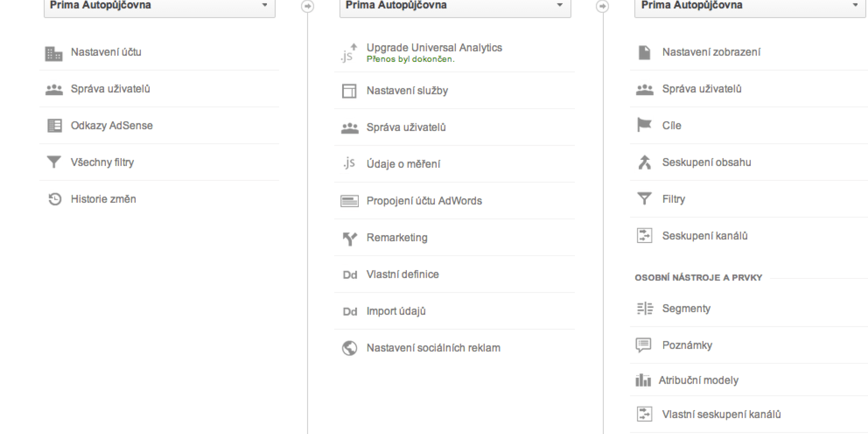The height and width of the screenshot is (434, 868).
Task: Go to Vlastní seskupení kanálů
Action: [721, 414]
